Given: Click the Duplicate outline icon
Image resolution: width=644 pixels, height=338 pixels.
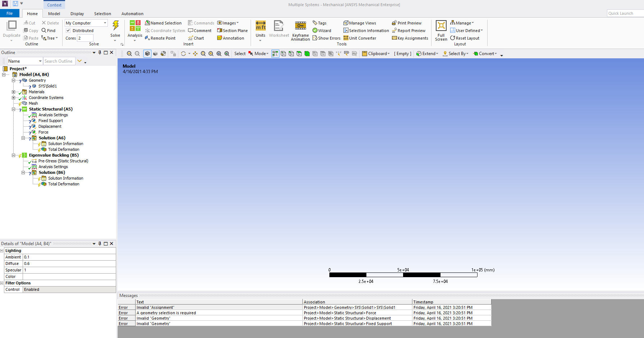Looking at the screenshot, I should pyautogui.click(x=12, y=25).
